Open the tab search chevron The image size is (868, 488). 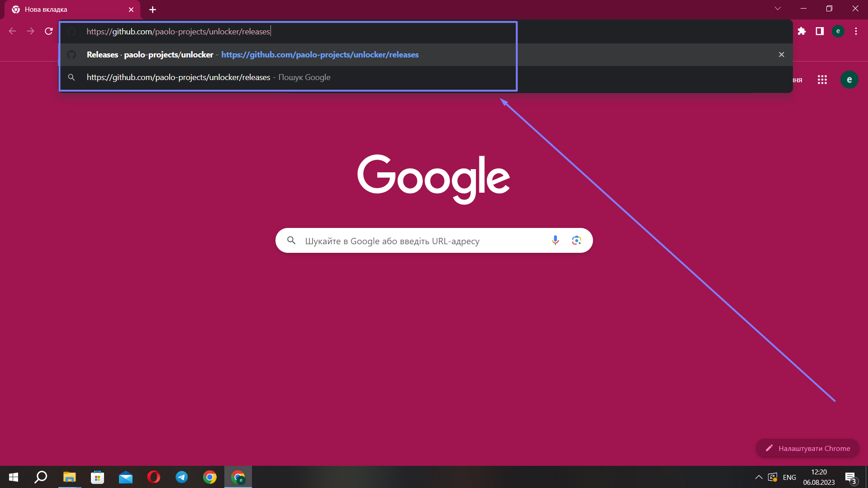778,9
